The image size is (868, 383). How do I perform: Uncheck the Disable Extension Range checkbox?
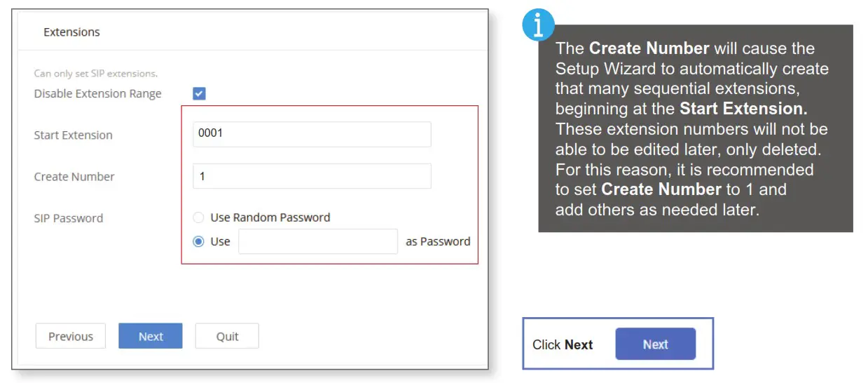pos(199,93)
